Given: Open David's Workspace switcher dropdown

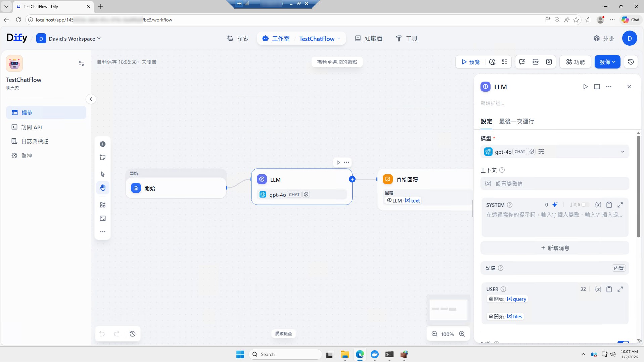Looking at the screenshot, I should (68, 39).
